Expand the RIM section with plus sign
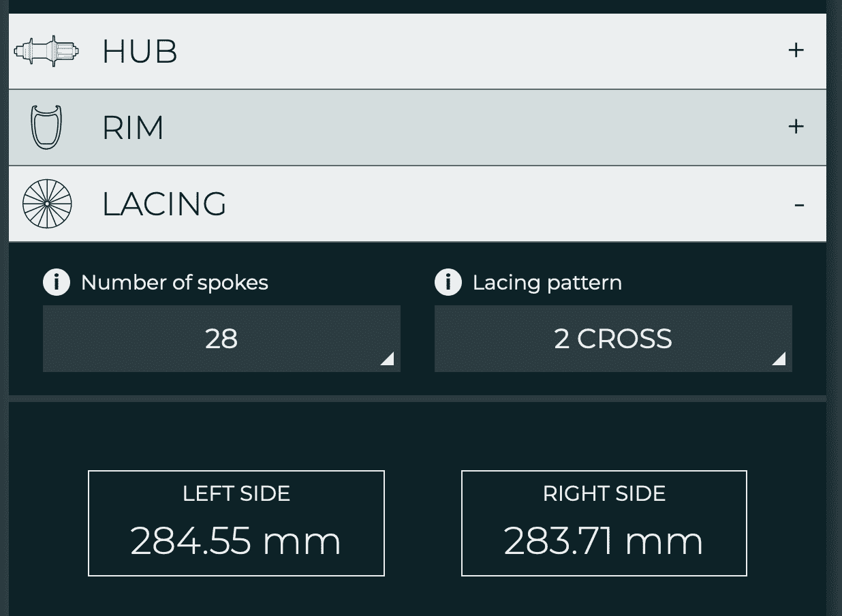Image resolution: width=842 pixels, height=616 pixels. [796, 127]
